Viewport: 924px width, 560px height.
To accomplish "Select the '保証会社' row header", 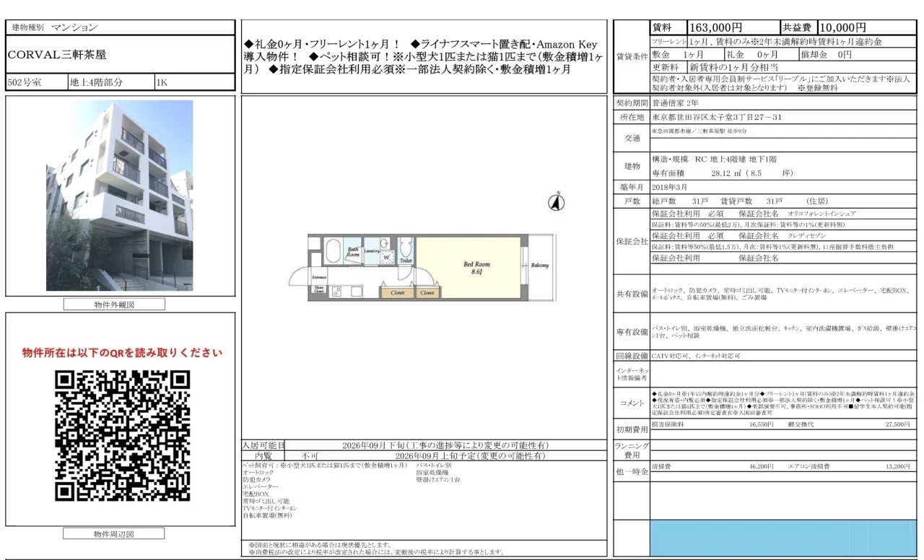I will click(x=632, y=241).
